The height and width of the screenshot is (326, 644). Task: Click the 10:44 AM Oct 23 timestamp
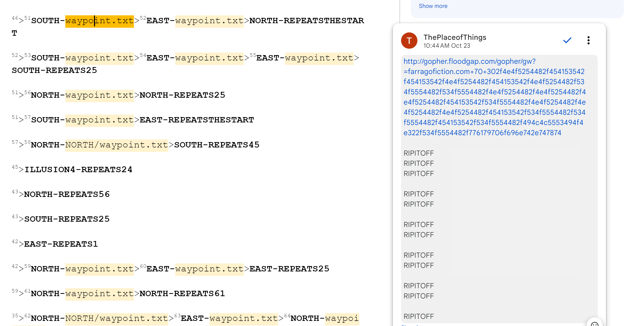[x=447, y=46]
